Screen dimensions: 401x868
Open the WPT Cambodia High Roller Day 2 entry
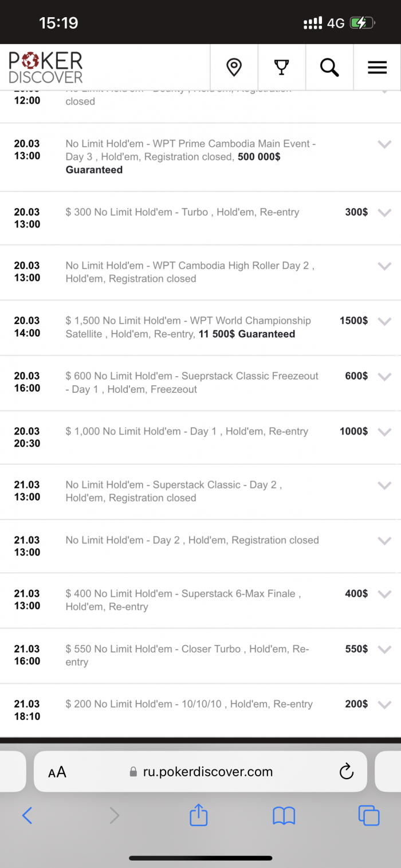click(x=189, y=272)
